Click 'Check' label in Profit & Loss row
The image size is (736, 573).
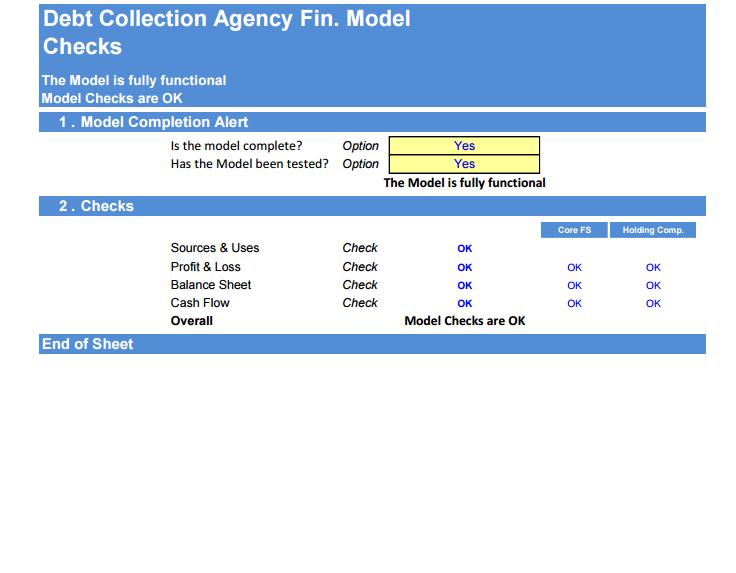pyautogui.click(x=360, y=267)
